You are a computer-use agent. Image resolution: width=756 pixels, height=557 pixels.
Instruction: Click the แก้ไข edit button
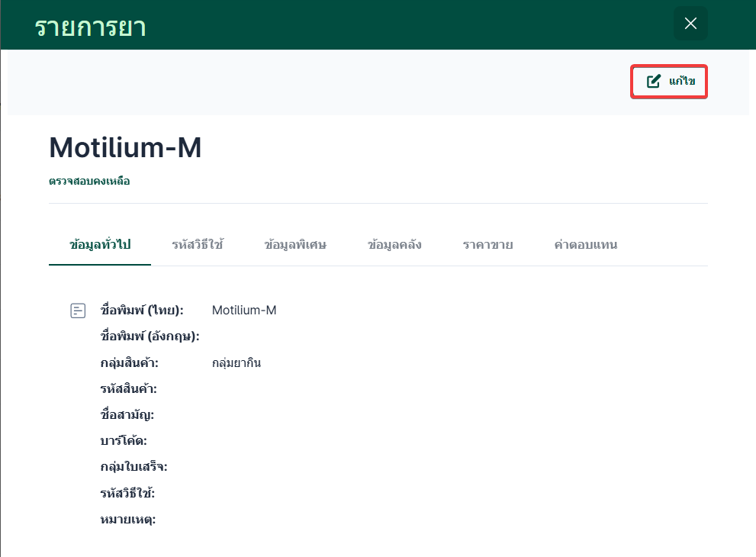tap(670, 82)
